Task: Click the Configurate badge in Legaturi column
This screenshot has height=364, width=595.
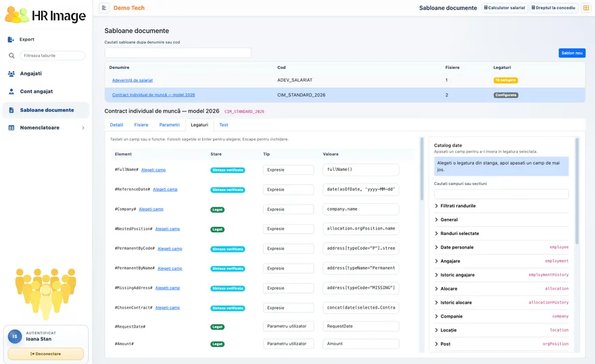Action: (506, 95)
